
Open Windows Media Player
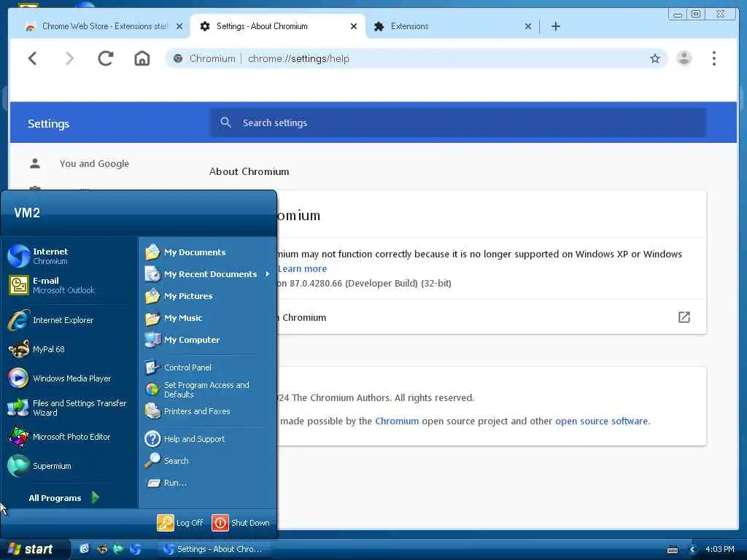(x=69, y=378)
